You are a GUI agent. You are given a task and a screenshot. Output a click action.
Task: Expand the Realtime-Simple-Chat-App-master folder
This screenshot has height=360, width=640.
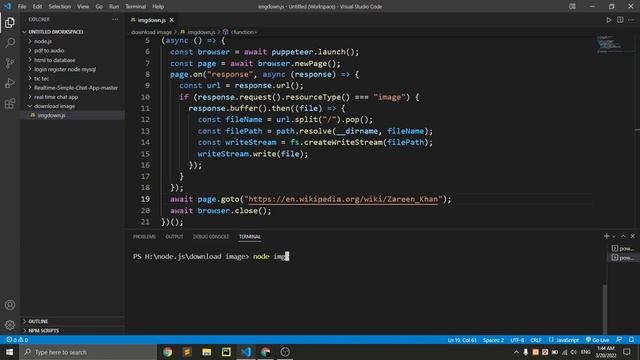(x=76, y=88)
